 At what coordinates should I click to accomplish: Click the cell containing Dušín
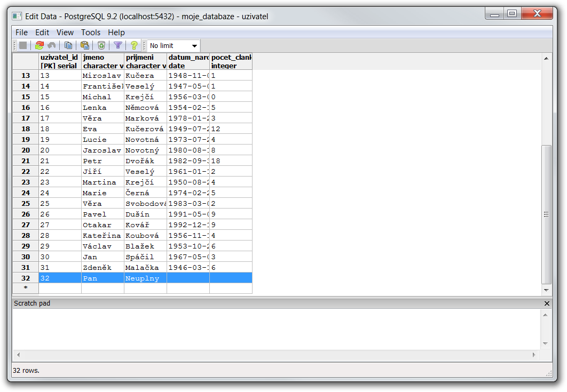(145, 214)
